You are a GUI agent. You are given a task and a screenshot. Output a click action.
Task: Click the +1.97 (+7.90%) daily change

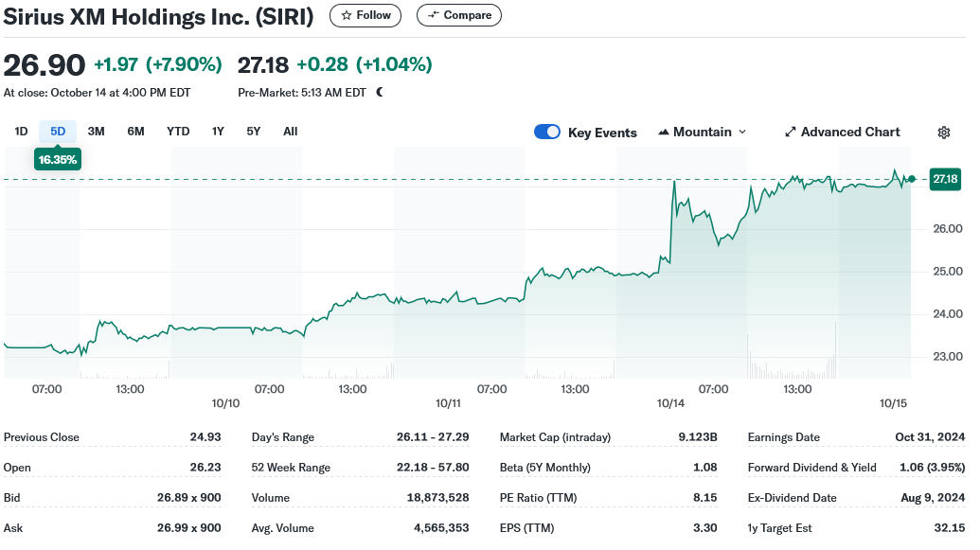coord(158,64)
